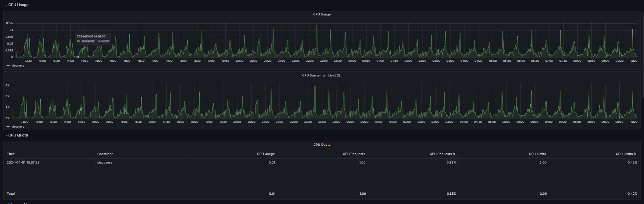644x204 pixels.
Task: Open discovery color swatch in CPU Usage from Limit legend
Action: 8,127
